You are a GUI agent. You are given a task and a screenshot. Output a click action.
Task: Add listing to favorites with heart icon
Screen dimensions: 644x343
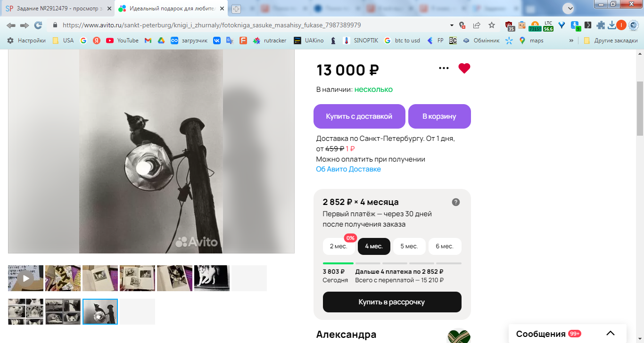[x=464, y=68]
